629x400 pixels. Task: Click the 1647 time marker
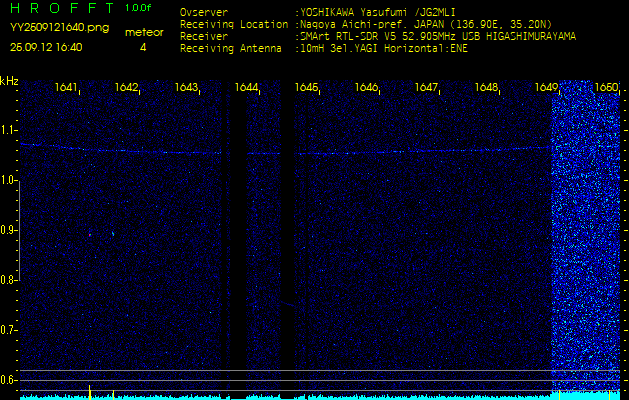(427, 88)
